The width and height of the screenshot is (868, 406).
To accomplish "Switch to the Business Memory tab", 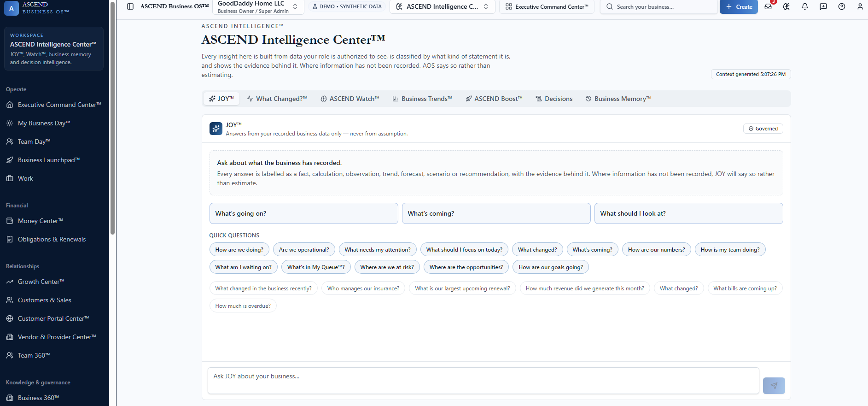I will (x=618, y=99).
